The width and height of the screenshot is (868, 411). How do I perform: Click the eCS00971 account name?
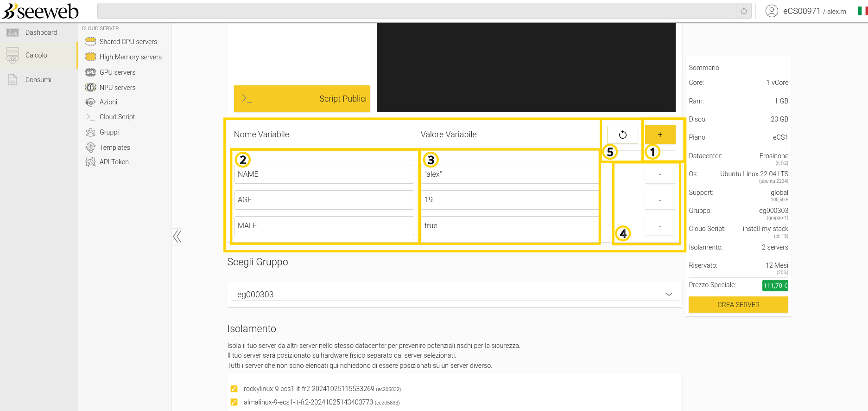pyautogui.click(x=802, y=11)
